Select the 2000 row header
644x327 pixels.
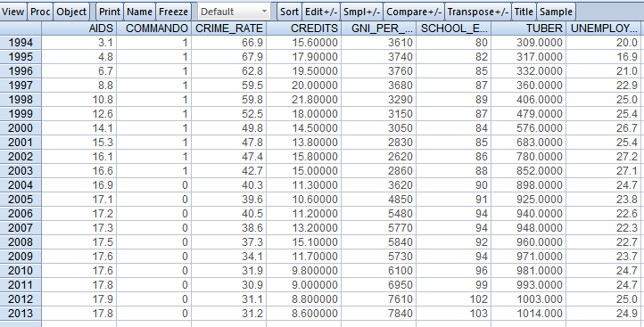coord(21,128)
